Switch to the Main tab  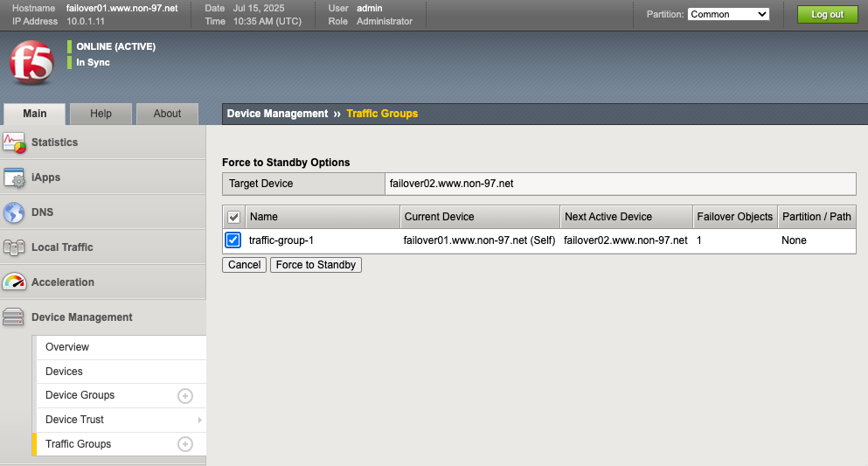tap(34, 114)
